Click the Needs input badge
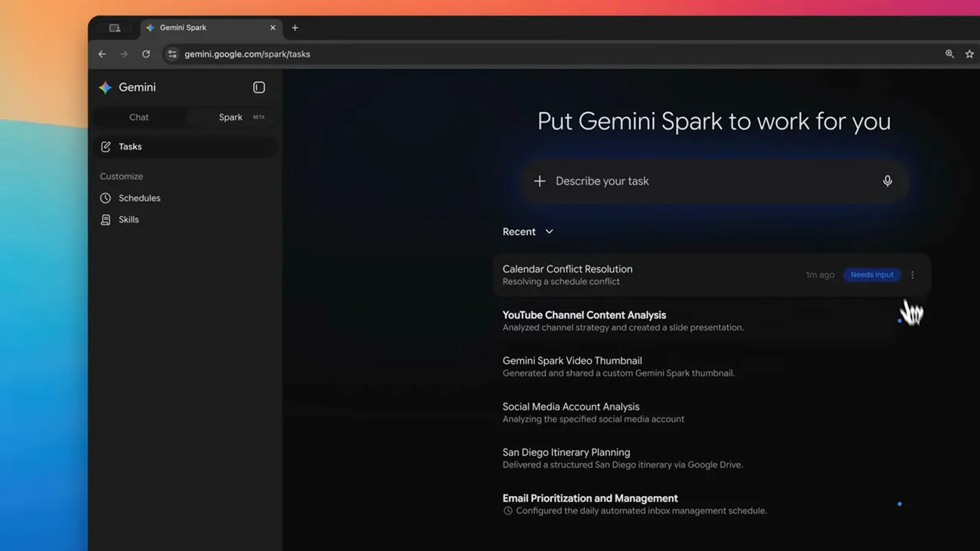This screenshot has height=551, width=980. [x=872, y=275]
